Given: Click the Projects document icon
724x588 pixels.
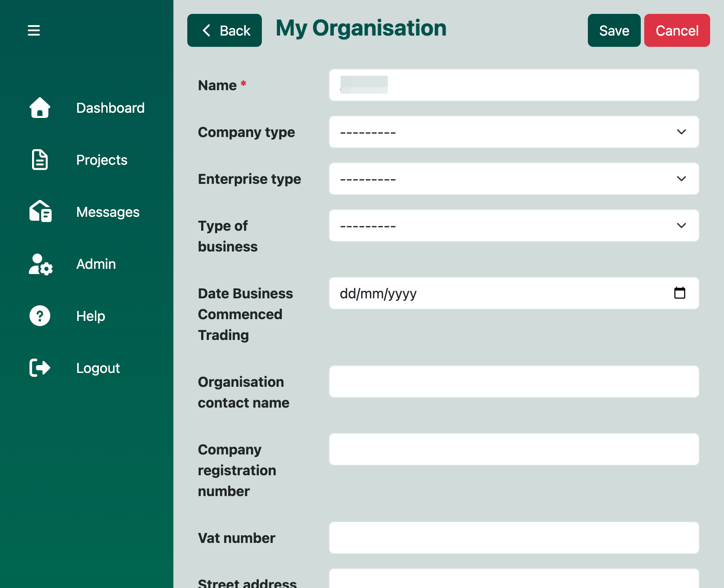Looking at the screenshot, I should coord(40,160).
